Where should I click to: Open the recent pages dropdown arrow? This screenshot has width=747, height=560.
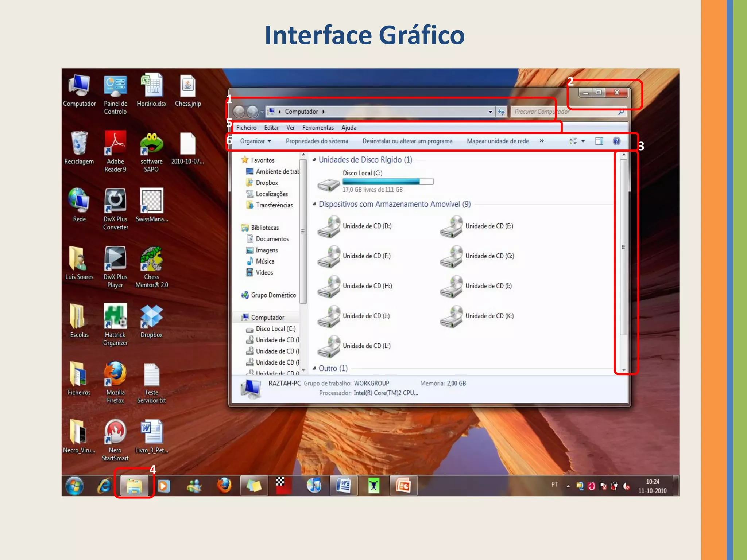[262, 112]
